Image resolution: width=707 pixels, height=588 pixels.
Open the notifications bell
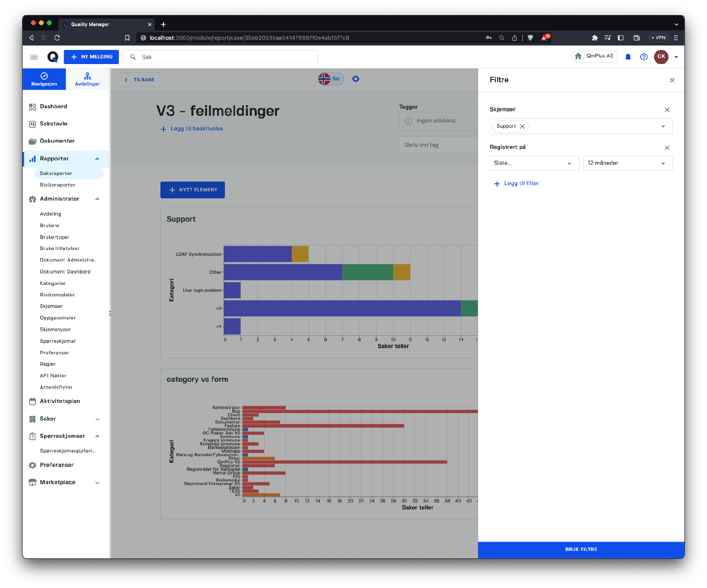click(628, 57)
